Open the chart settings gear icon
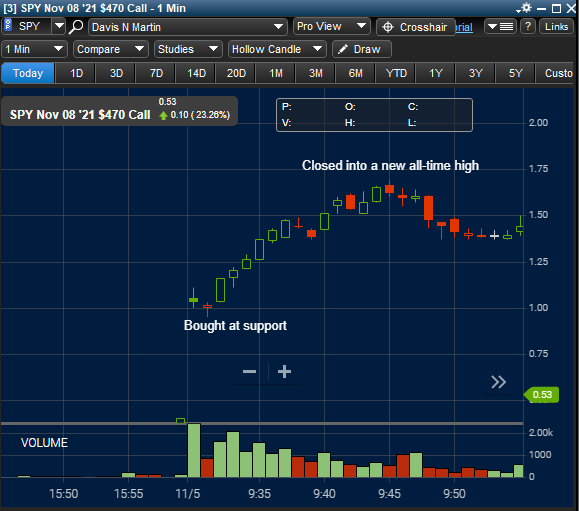Screen dimensions: 579x511 pos(527,7)
